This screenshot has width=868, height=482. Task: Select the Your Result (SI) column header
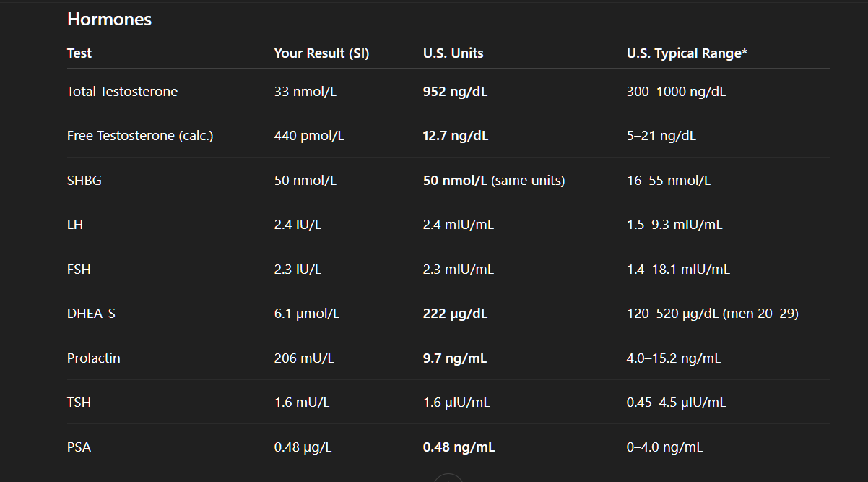tap(321, 53)
